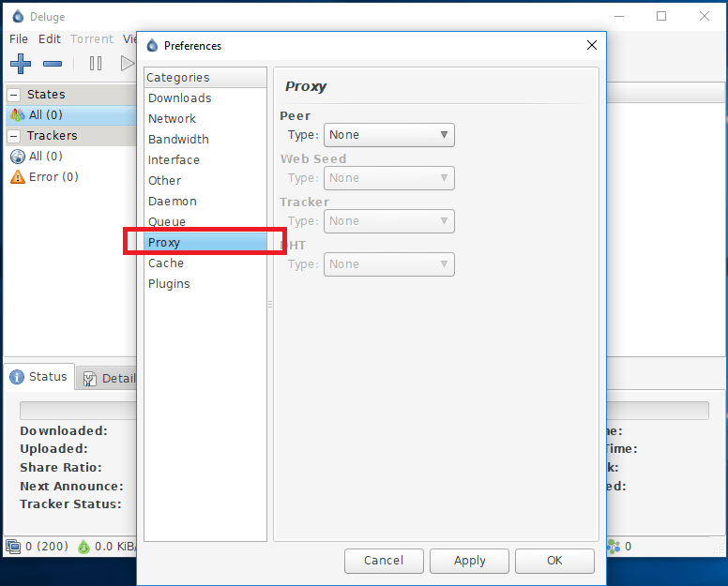Select the Network category

[x=205, y=119]
